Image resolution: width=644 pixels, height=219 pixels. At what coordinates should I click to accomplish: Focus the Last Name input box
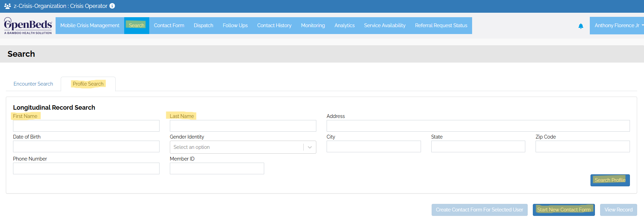[x=243, y=126]
